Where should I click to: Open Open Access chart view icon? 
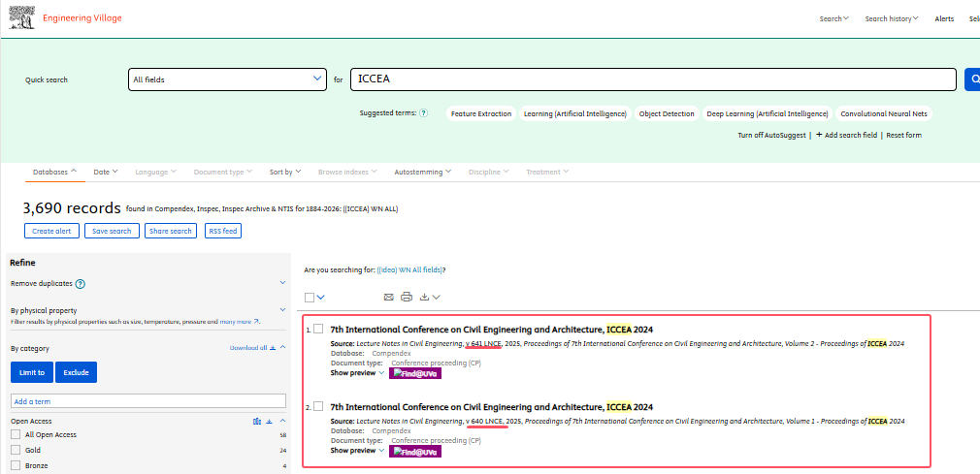[257, 422]
